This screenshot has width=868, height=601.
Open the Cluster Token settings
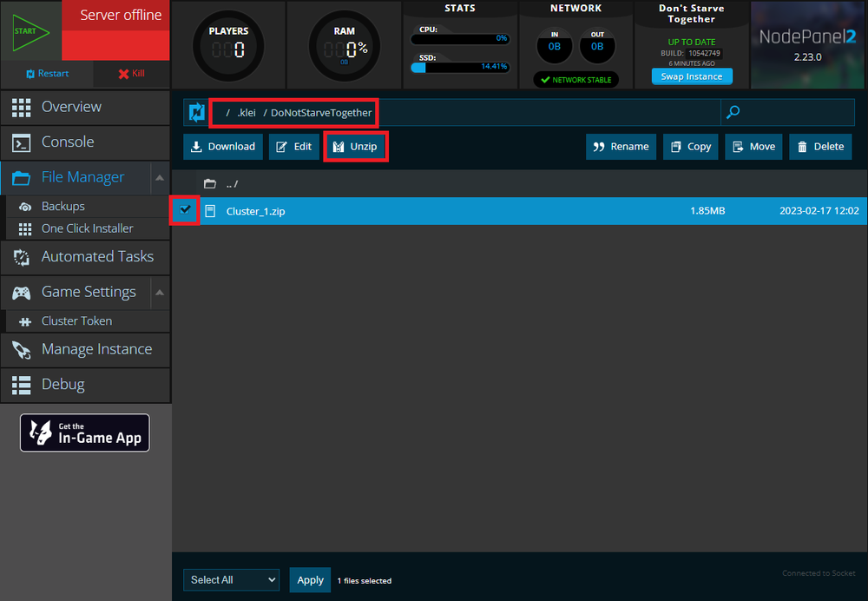pyautogui.click(x=76, y=320)
